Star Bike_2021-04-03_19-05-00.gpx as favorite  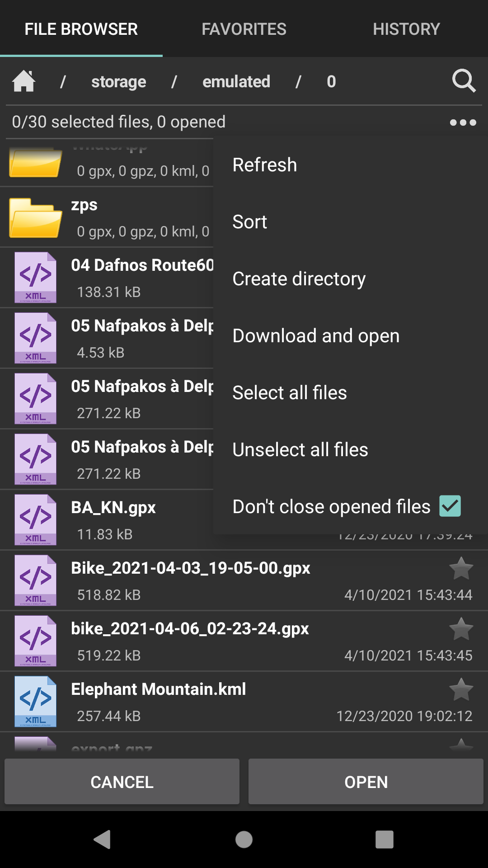click(461, 569)
